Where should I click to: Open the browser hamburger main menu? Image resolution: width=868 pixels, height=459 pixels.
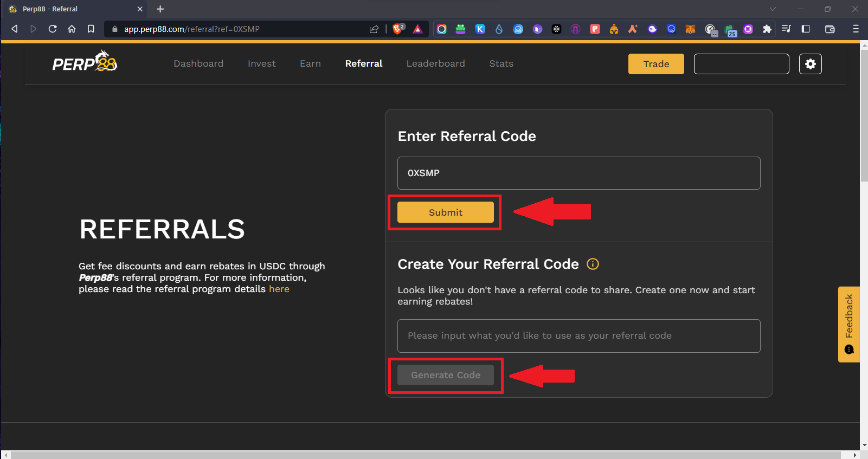[x=856, y=29]
